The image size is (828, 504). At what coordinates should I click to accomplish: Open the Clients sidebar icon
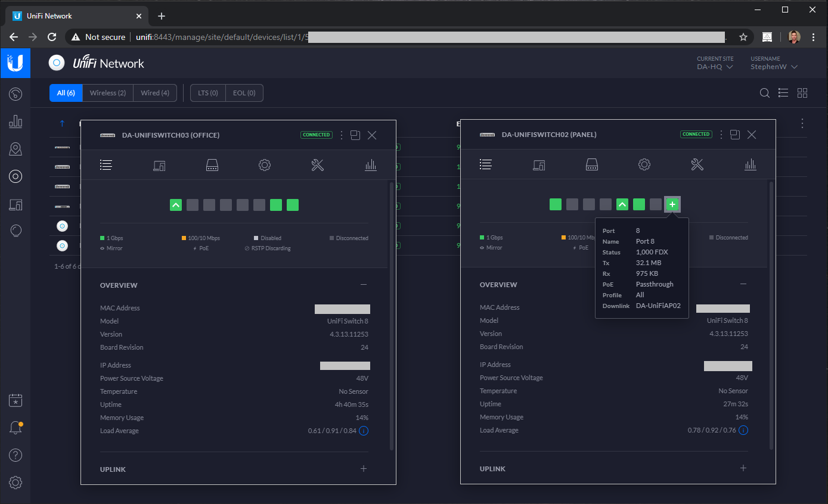[x=15, y=205]
